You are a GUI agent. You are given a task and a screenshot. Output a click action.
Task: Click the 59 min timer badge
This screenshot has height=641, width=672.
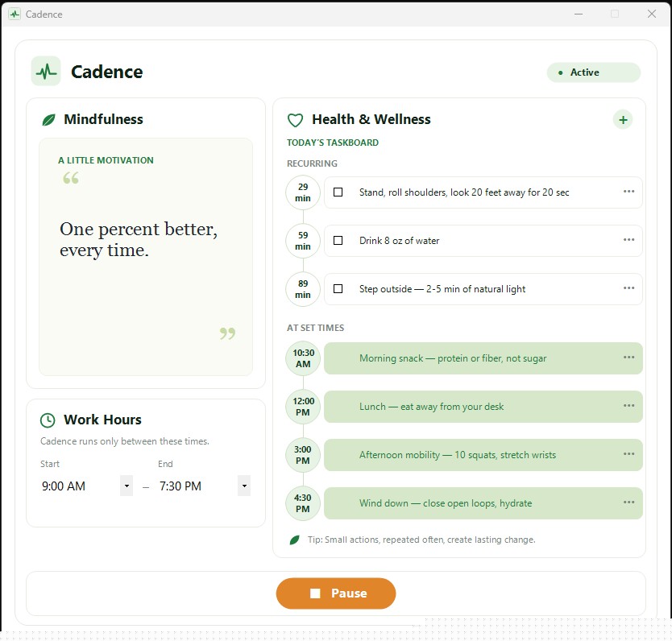[x=303, y=241]
